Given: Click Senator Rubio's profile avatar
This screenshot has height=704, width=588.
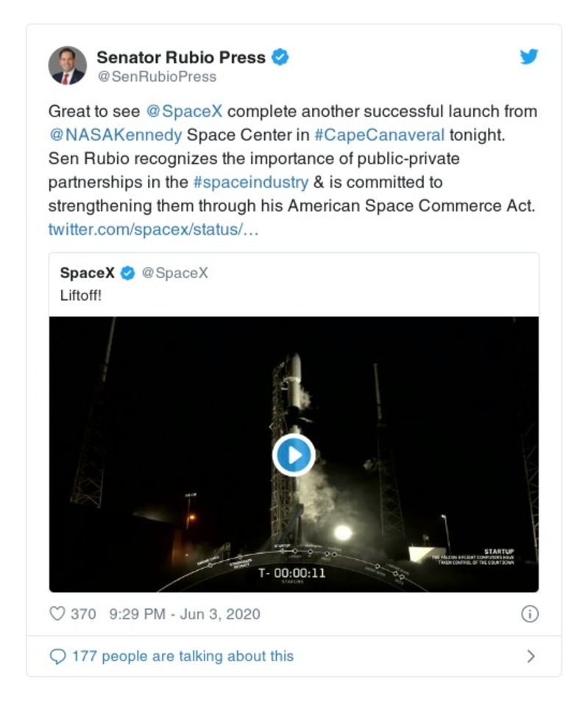Looking at the screenshot, I should [x=67, y=65].
